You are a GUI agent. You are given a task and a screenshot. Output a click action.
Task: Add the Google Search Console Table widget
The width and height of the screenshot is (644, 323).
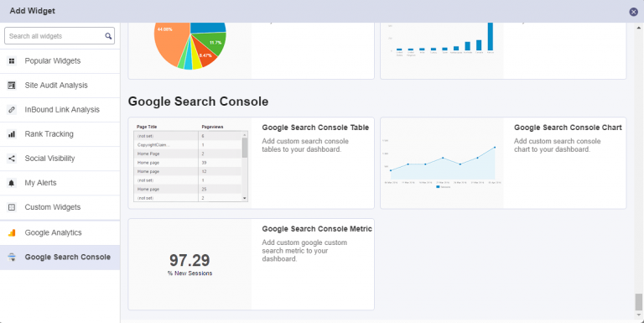(251, 163)
